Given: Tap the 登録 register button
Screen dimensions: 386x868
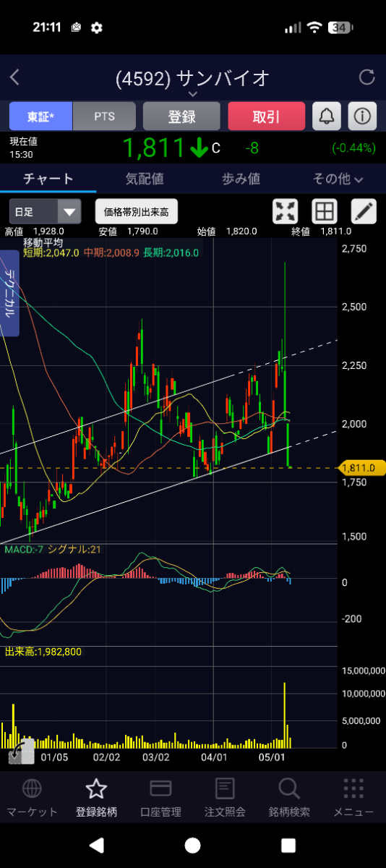Looking at the screenshot, I should pyautogui.click(x=181, y=116).
